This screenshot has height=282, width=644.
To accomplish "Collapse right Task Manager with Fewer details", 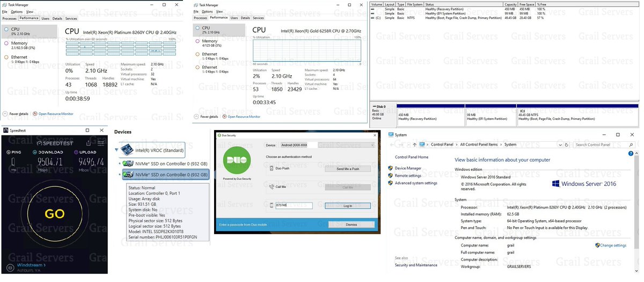I will click(x=206, y=117).
